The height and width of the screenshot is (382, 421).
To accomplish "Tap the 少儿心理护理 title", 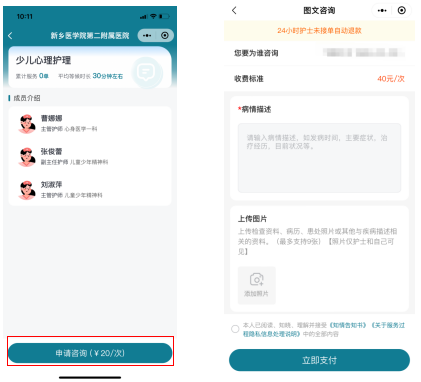I will click(43, 60).
